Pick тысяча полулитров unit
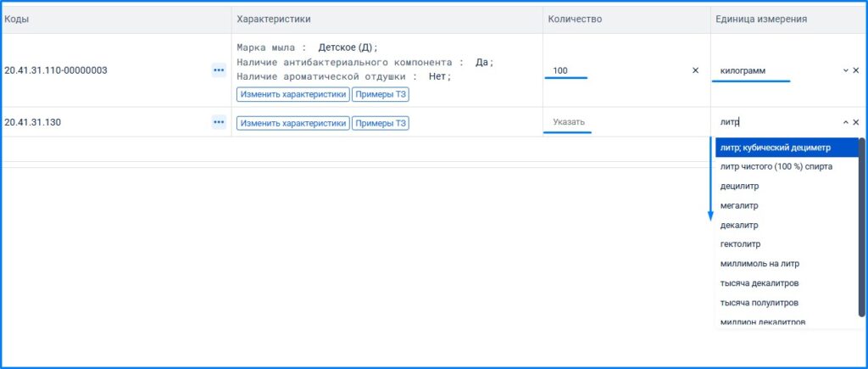The height and width of the screenshot is (369, 868). click(x=787, y=303)
